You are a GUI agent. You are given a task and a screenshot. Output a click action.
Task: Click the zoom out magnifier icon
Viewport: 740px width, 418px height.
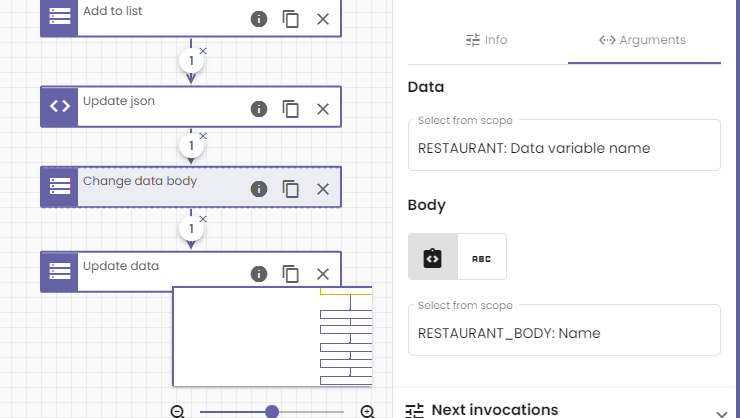(177, 412)
